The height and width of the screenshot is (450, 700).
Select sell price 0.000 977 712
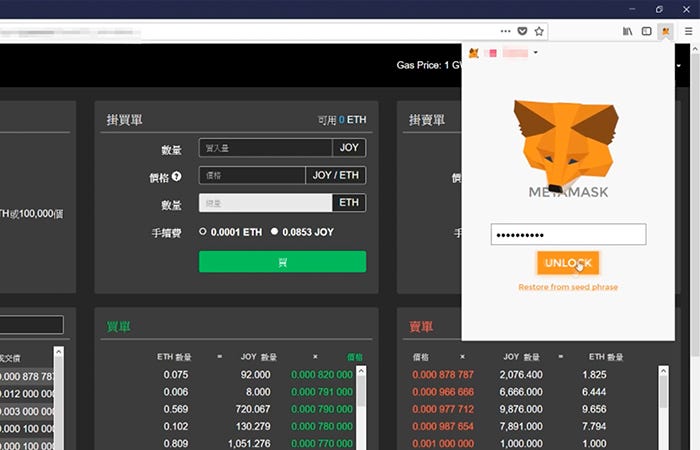[442, 409]
